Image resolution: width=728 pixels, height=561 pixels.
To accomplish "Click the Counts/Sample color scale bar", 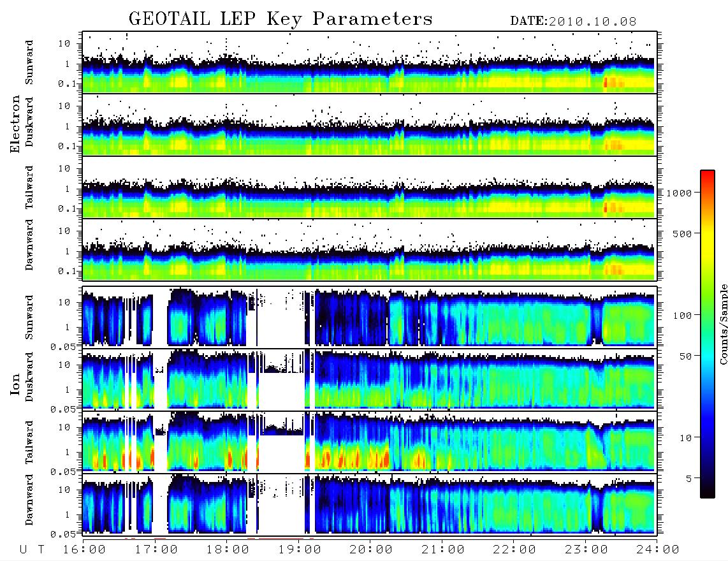I will click(708, 334).
